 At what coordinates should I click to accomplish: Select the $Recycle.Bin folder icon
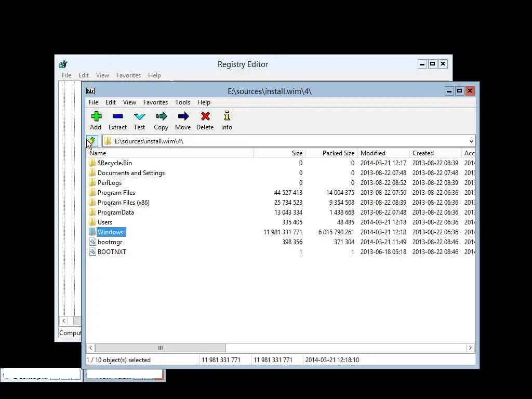click(92, 163)
